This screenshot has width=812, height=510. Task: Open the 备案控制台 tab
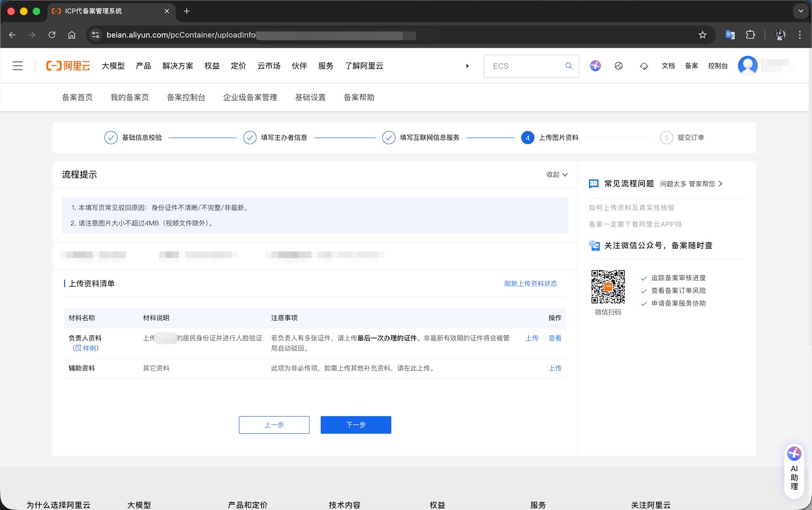[x=186, y=97]
